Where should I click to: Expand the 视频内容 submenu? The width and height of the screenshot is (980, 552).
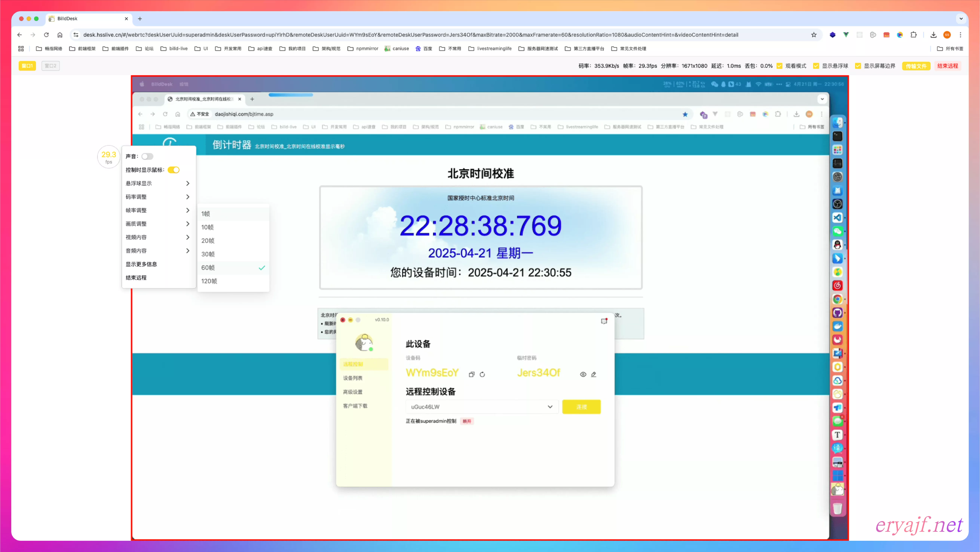tap(157, 237)
